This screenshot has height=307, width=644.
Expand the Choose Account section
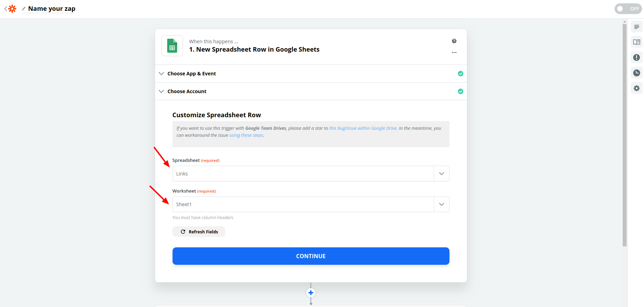[x=311, y=91]
